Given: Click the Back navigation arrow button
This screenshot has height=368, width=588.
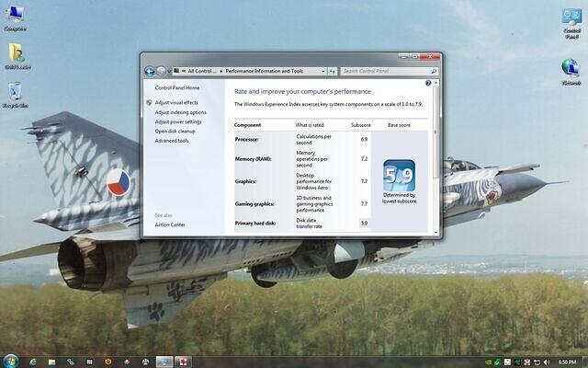Looking at the screenshot, I should (x=149, y=70).
